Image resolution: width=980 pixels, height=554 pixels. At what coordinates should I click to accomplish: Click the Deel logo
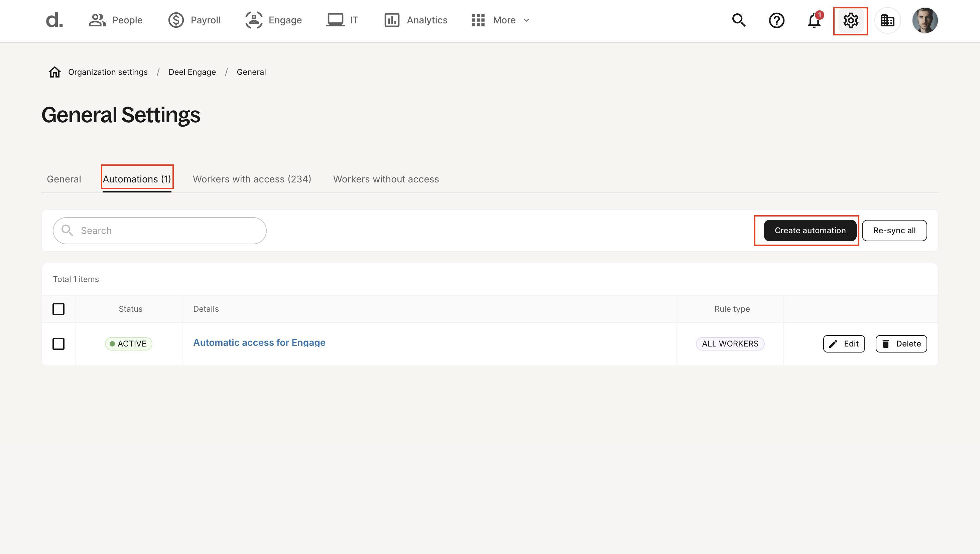[x=54, y=20]
